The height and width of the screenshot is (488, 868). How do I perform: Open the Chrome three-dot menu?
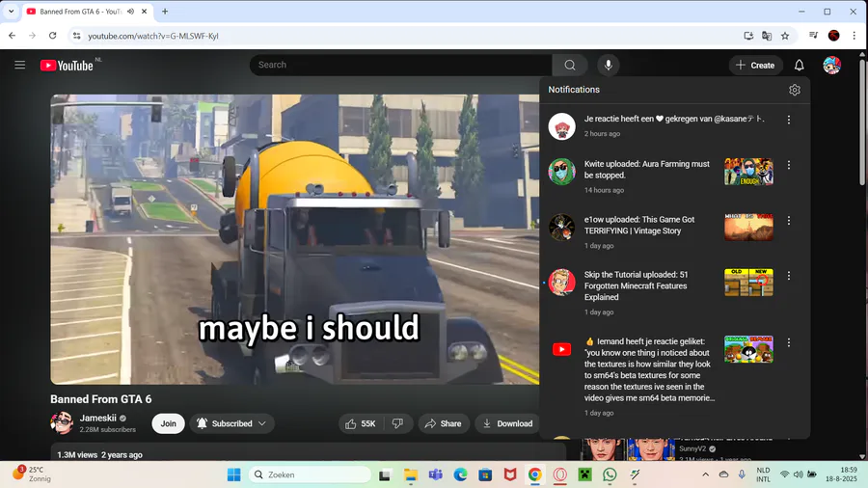[x=854, y=36]
